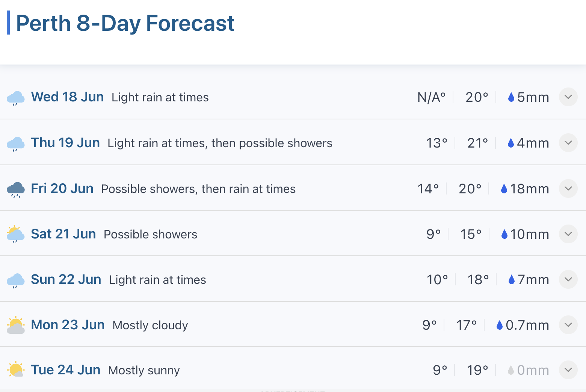Screen dimensions: 586x392
Task: Expand Wed 18 Jun forecast details chevron
Action: coord(568,97)
